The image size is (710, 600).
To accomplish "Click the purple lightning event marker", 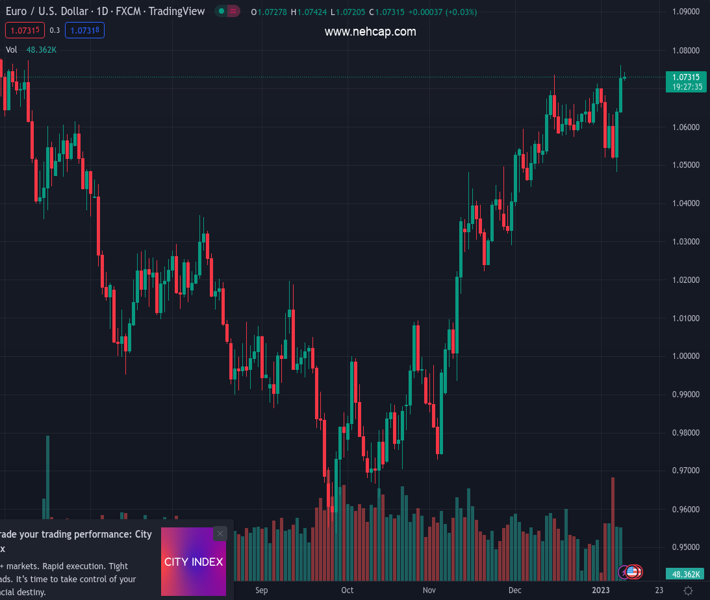I will [x=624, y=572].
